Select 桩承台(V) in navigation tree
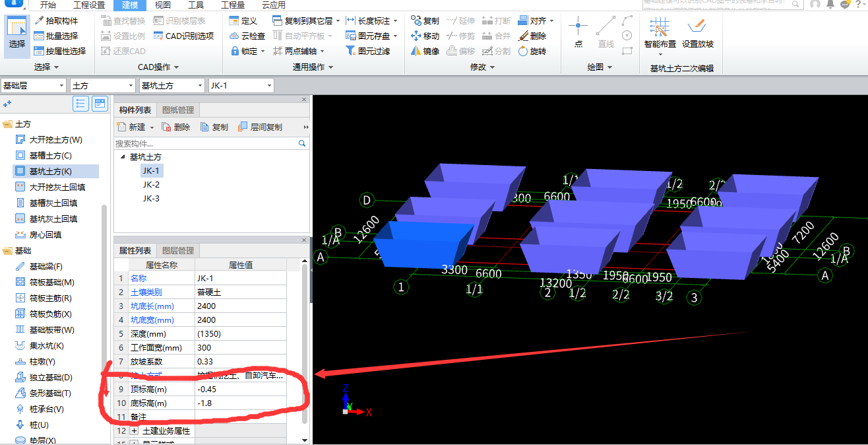This screenshot has width=868, height=445. coord(46,409)
